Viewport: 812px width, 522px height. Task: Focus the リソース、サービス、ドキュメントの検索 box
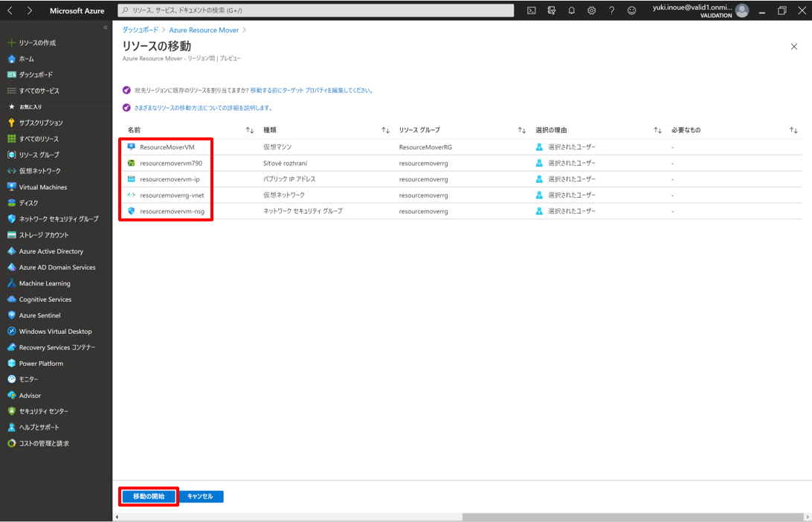coord(316,10)
